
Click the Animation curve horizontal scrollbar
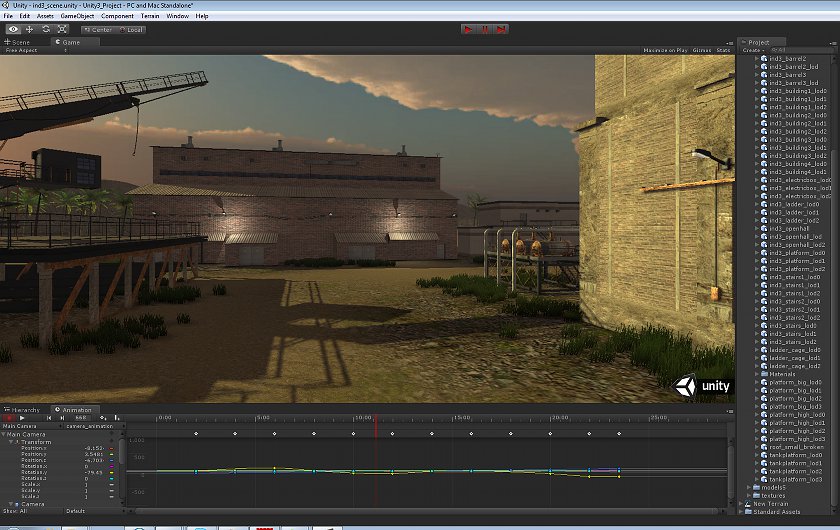(426, 512)
